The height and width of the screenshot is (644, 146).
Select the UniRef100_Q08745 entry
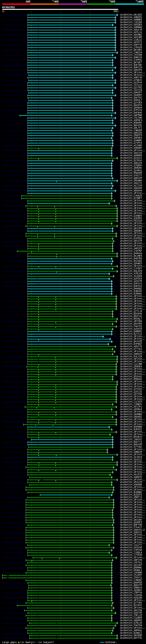[x=131, y=613]
